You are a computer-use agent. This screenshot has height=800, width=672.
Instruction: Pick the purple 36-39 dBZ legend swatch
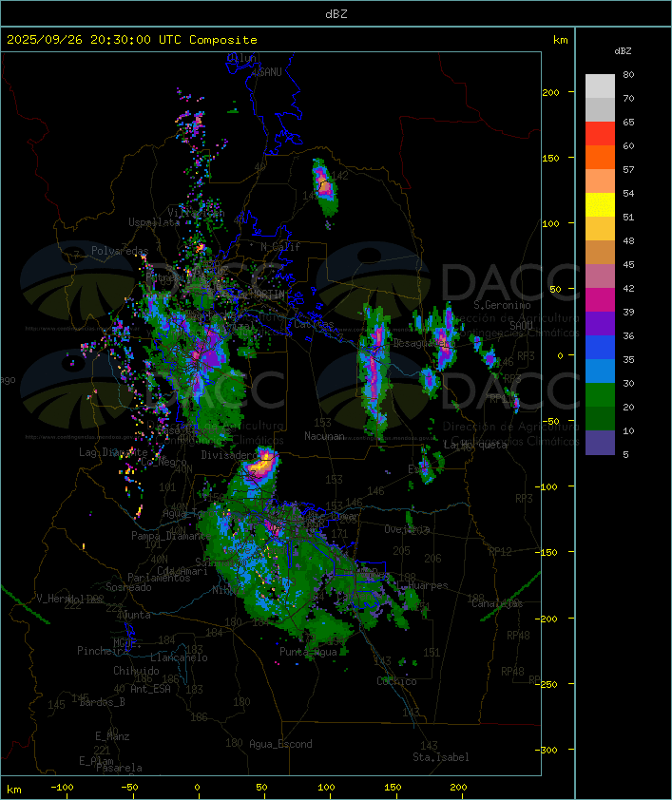click(600, 323)
